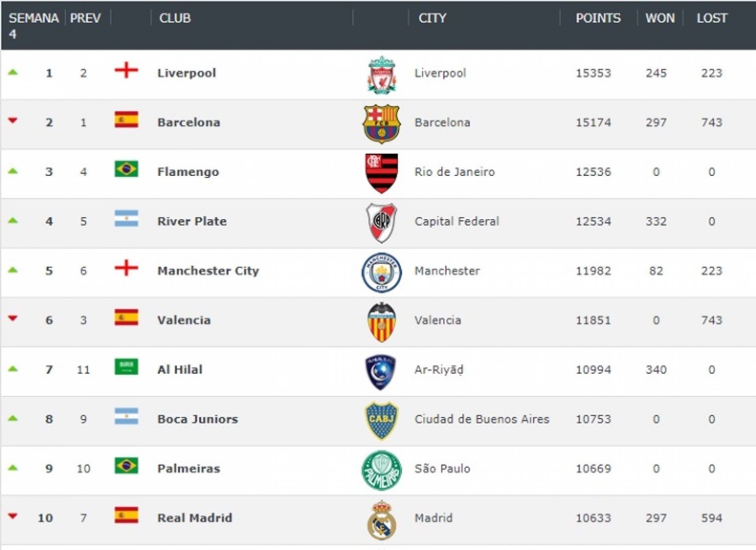Open the Liverpool club name link

point(187,73)
